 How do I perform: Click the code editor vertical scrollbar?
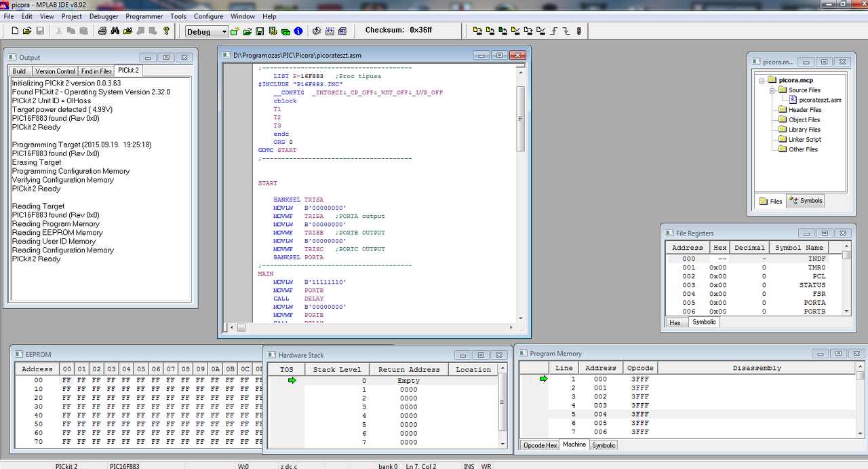pos(521,119)
